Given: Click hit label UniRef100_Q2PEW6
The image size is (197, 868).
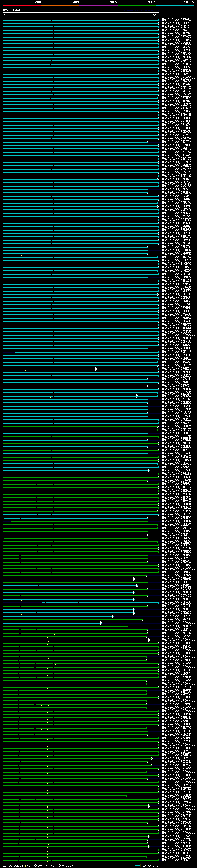Looking at the screenshot, I should (x=177, y=71).
